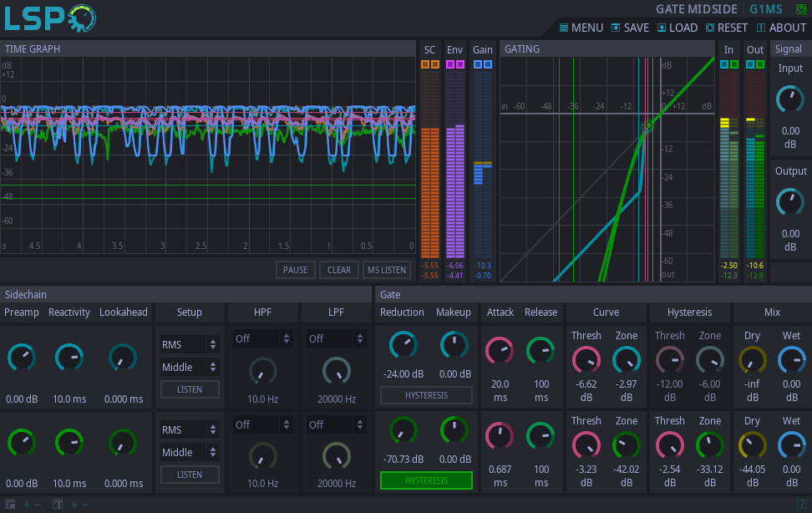Click the Signal Input gain knob

pos(789,99)
